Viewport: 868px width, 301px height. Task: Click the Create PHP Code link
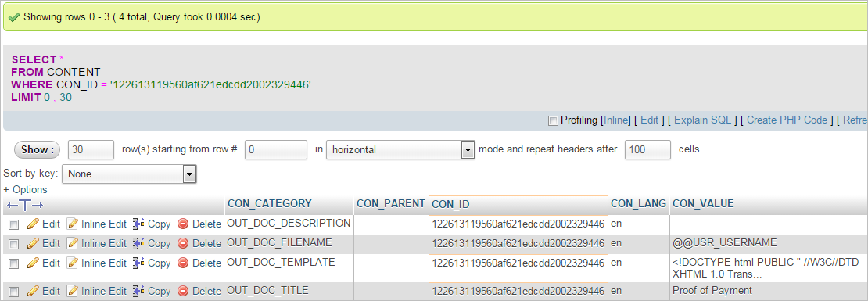click(x=787, y=120)
